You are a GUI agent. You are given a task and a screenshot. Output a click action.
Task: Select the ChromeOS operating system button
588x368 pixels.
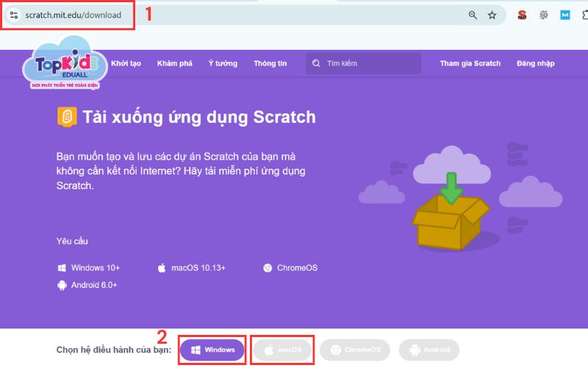tap(355, 350)
